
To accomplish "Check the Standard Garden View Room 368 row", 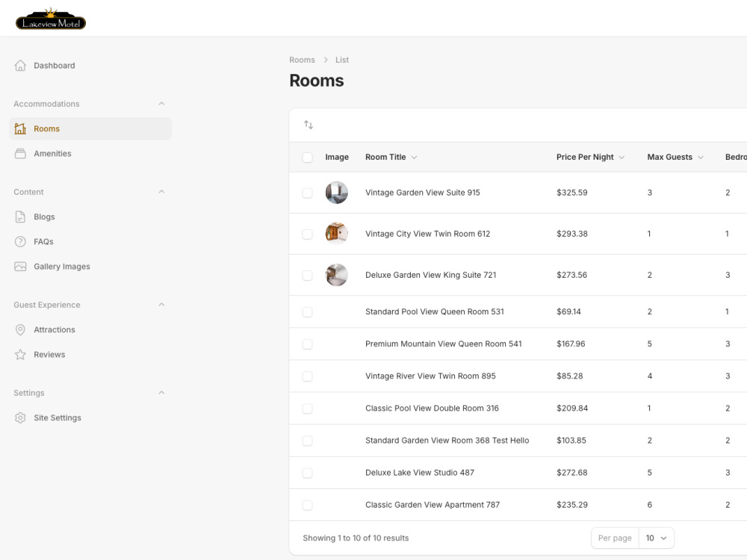I will [x=307, y=441].
